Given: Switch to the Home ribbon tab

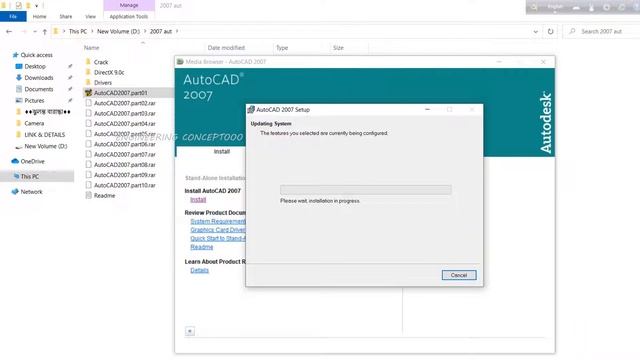Looking at the screenshot, I should 40,16.
